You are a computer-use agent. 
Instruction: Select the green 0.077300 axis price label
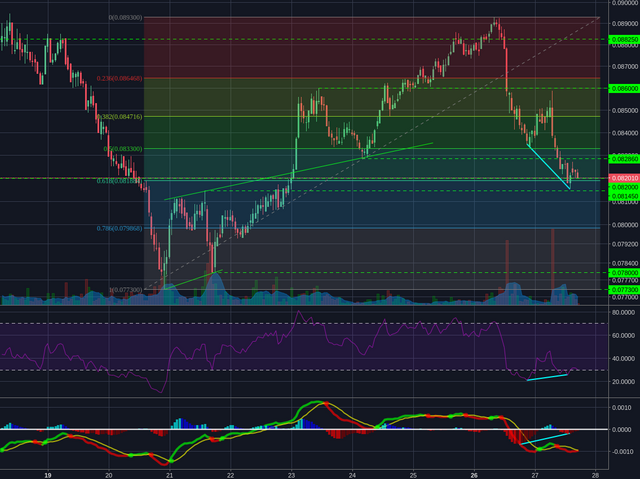[624, 290]
